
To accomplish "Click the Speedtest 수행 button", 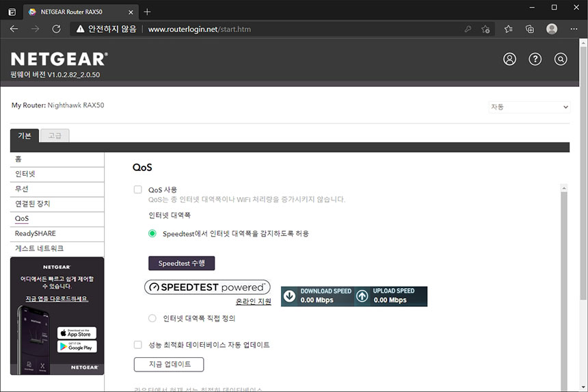I will 181,263.
